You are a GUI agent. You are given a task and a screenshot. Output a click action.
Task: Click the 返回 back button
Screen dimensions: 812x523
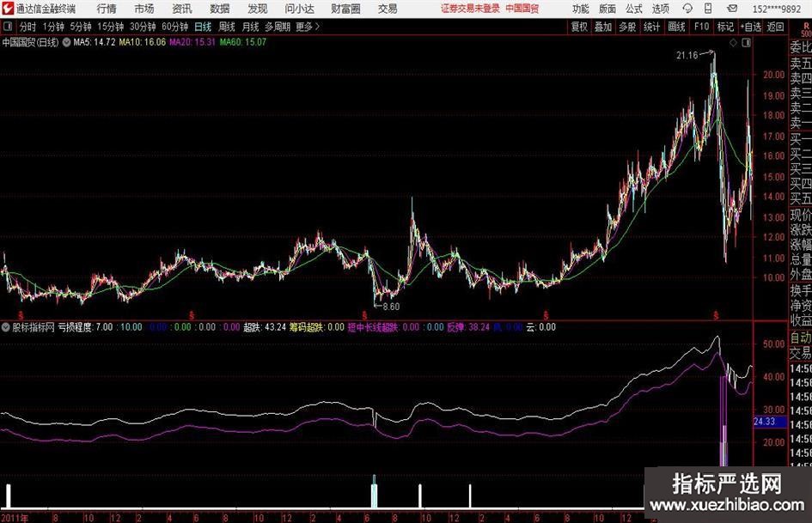775,27
